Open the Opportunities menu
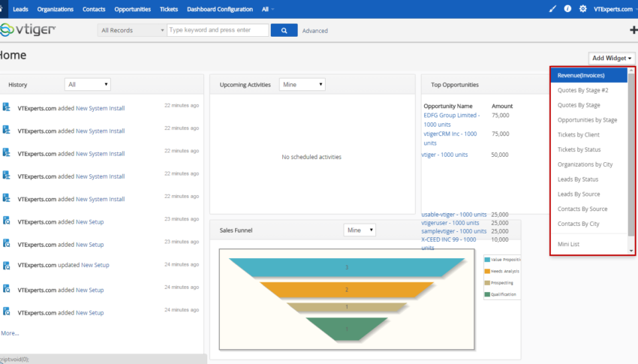638x364 pixels. pos(132,9)
